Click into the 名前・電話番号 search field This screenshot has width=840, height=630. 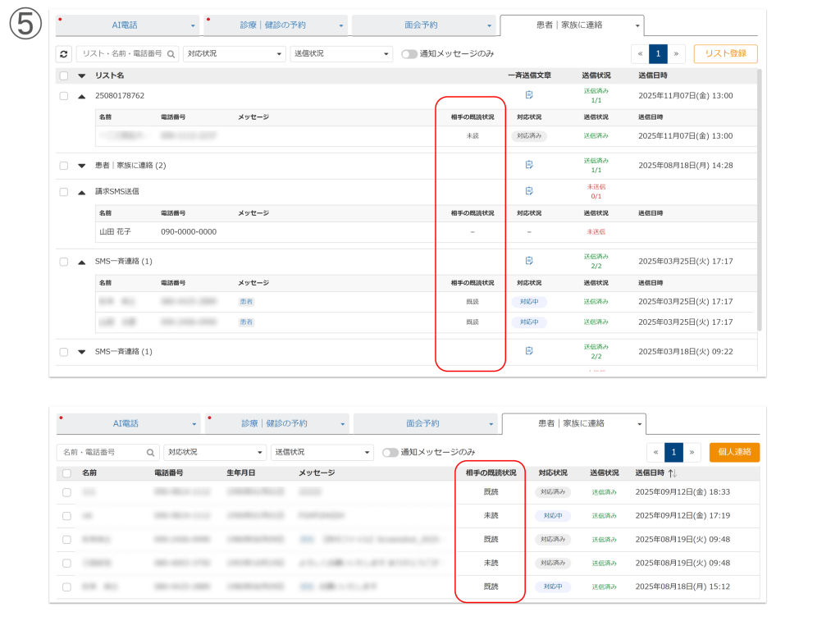(x=102, y=452)
